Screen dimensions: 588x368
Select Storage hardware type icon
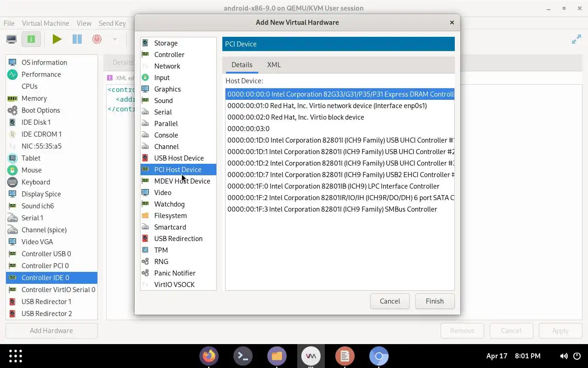145,43
